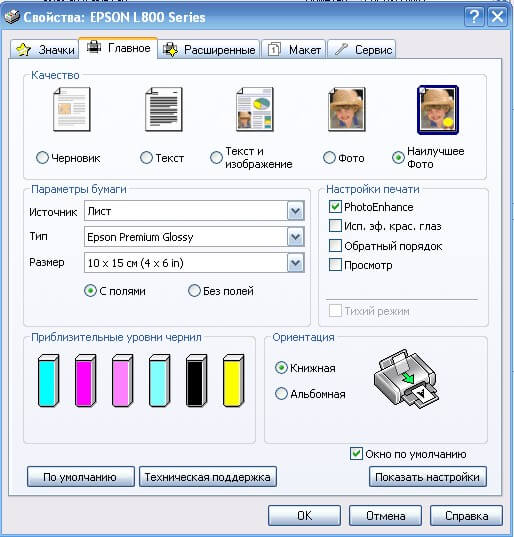Uncheck the PhotoEnhance option
This screenshot has width=514, height=537.
click(335, 207)
